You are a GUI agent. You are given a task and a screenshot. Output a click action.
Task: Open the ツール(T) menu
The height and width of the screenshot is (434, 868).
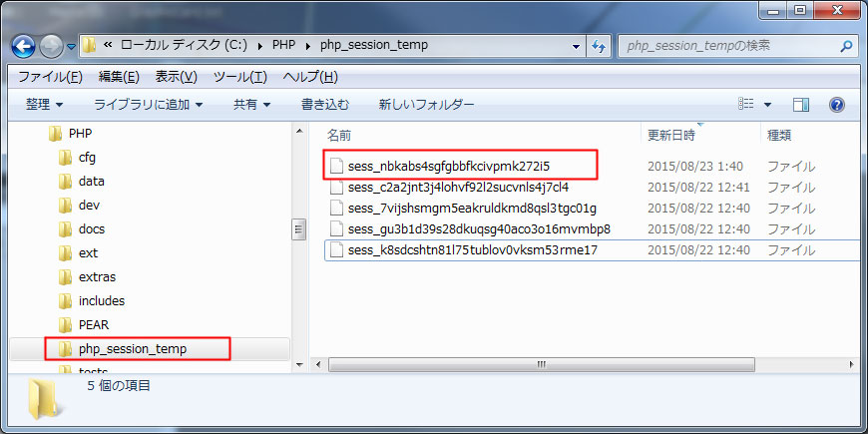240,77
